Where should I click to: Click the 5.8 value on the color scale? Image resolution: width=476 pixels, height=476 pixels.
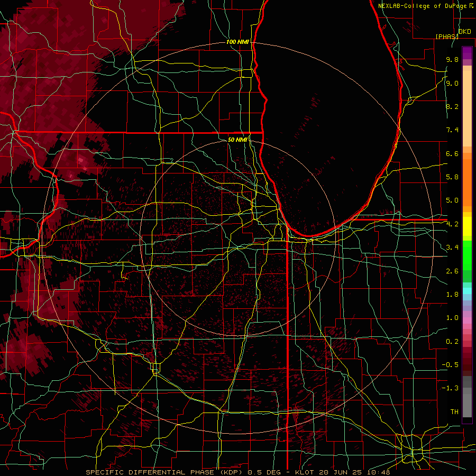click(x=452, y=177)
